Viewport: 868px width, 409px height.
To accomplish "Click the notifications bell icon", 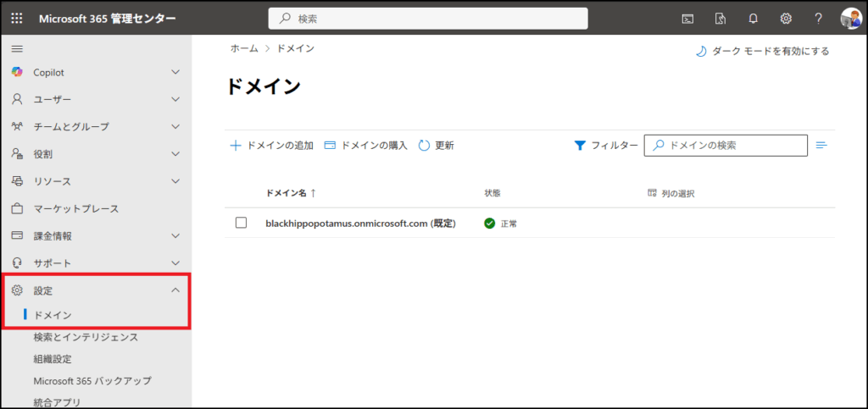I will click(x=754, y=19).
